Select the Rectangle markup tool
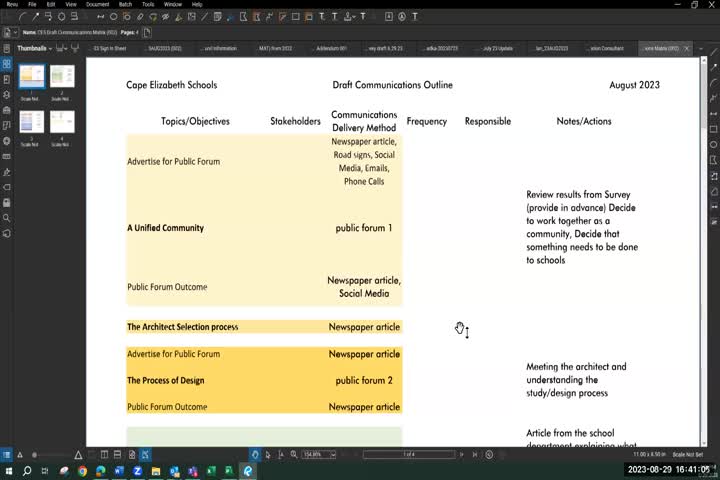Viewport: 720px width, 480px height. click(296, 17)
